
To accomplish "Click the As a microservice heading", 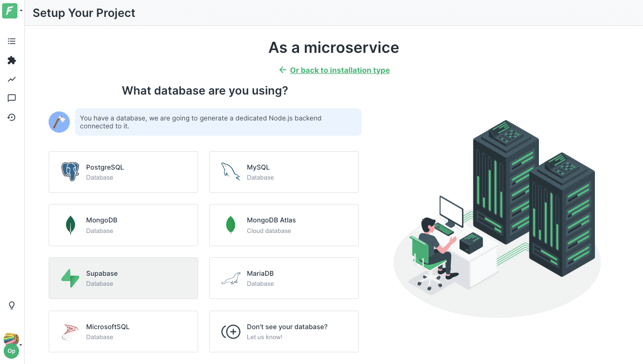I will point(334,48).
